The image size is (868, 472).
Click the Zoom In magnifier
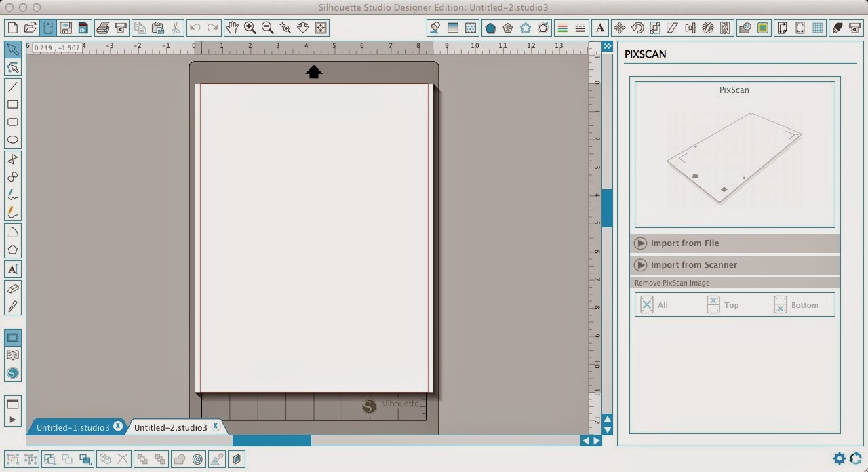click(x=250, y=28)
